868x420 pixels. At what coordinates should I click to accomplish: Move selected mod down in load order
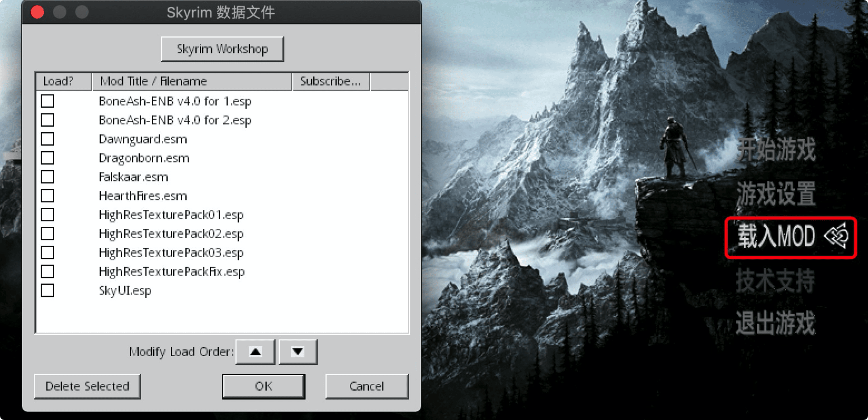click(298, 352)
